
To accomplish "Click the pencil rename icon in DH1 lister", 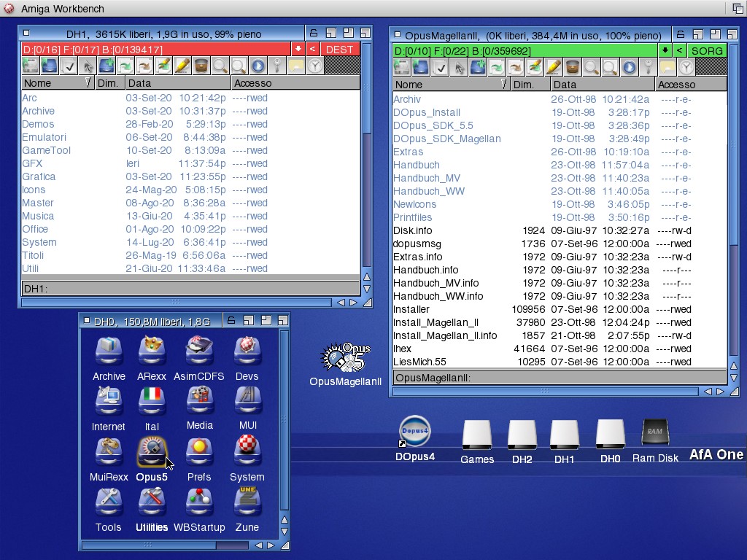I will (182, 66).
